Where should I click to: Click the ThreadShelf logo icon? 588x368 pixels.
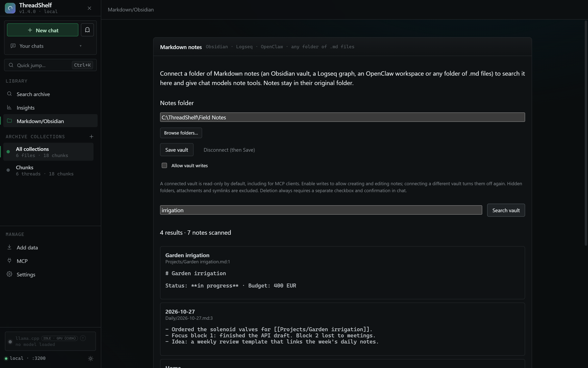click(10, 8)
